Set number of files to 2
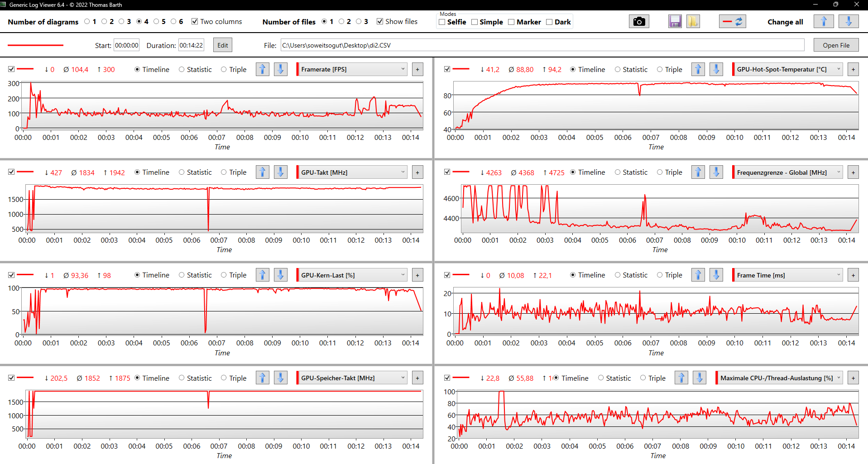868x464 pixels. (341, 21)
